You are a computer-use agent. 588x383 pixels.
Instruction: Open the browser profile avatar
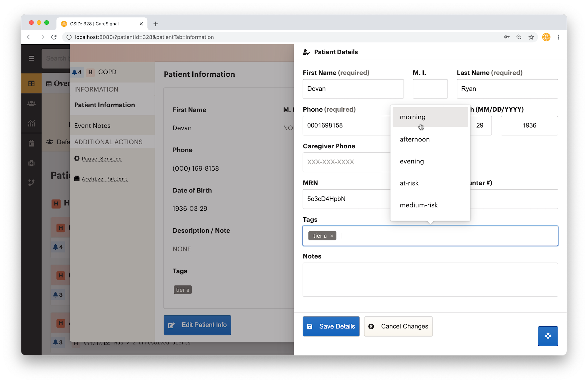point(546,37)
